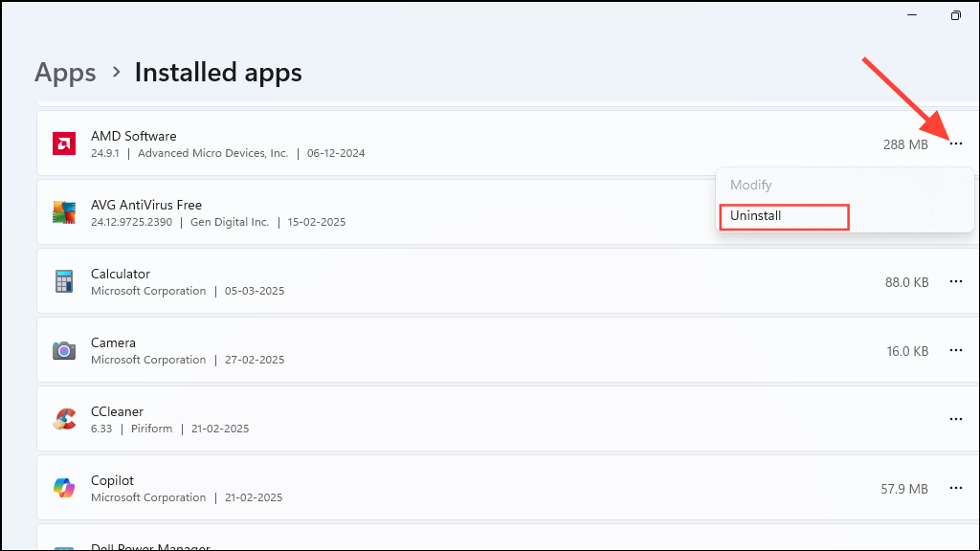Click the Gen Digital Inc. publisher text
Screen dimensions: 980x551
pyautogui.click(x=230, y=222)
